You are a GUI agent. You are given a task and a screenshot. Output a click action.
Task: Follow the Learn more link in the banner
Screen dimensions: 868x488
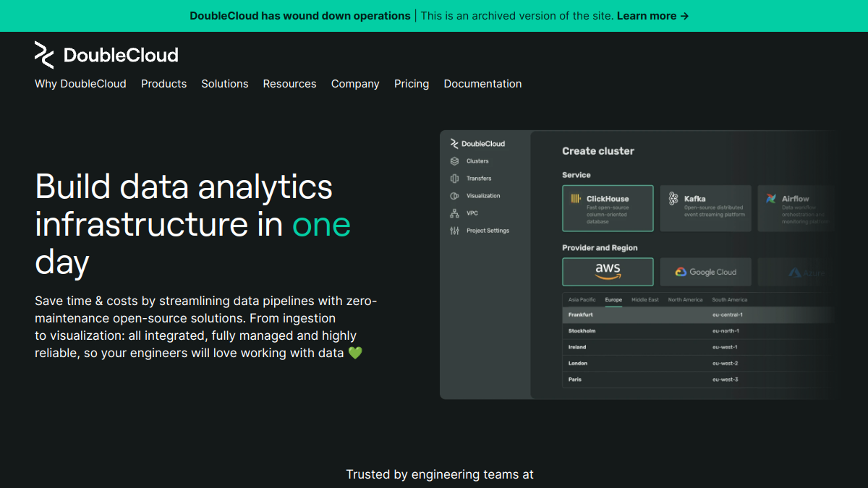point(652,16)
